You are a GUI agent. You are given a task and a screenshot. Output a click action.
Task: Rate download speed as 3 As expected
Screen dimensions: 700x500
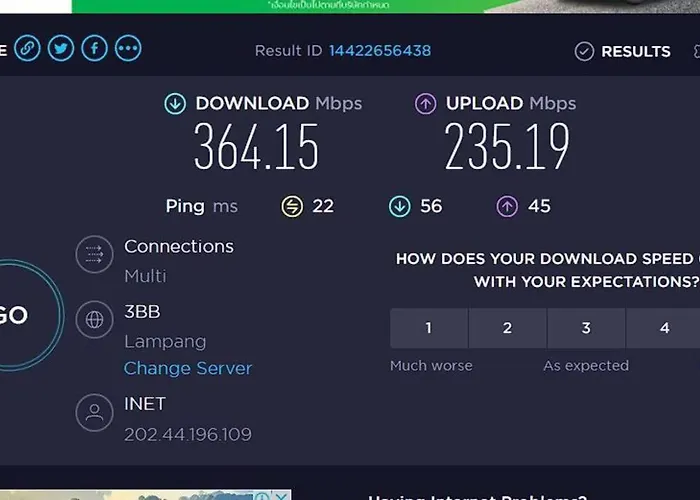(x=586, y=328)
